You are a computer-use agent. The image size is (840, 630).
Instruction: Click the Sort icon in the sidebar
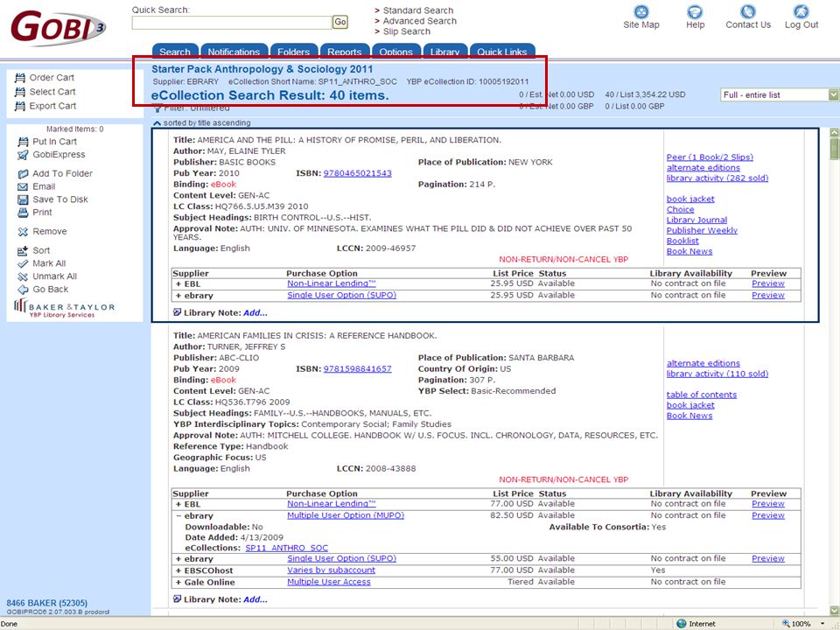(23, 250)
